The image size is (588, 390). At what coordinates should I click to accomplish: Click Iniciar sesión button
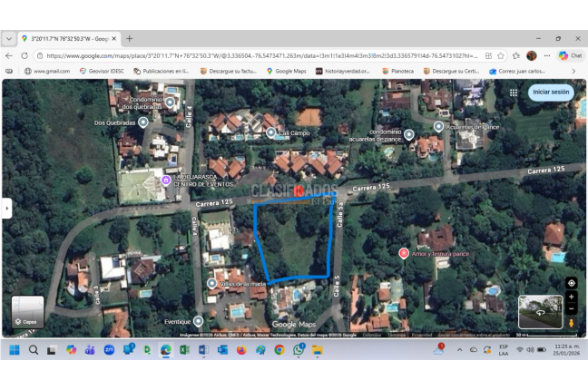click(x=551, y=92)
